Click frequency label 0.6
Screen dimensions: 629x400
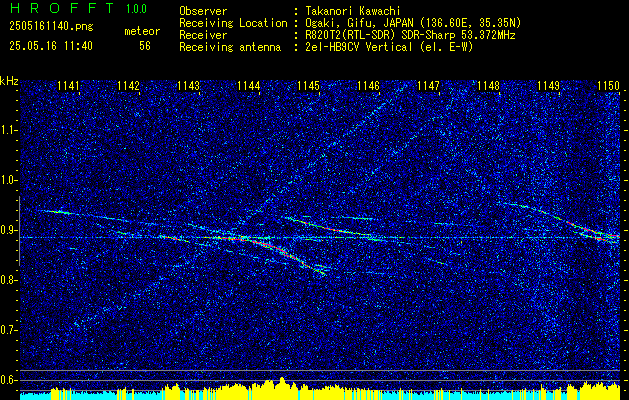(8, 380)
